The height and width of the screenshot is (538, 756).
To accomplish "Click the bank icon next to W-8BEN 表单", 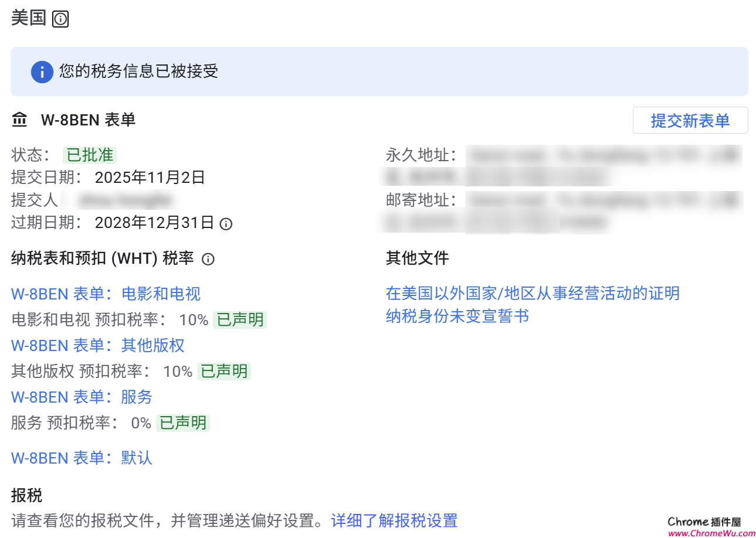I will [19, 119].
